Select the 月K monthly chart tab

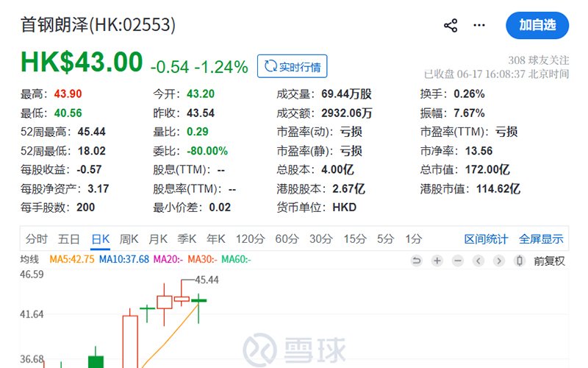(158, 238)
